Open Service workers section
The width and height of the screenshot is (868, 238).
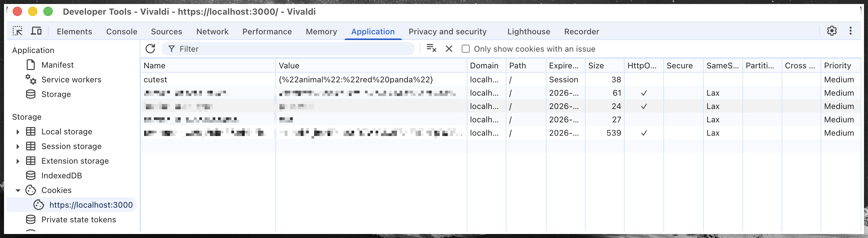71,80
